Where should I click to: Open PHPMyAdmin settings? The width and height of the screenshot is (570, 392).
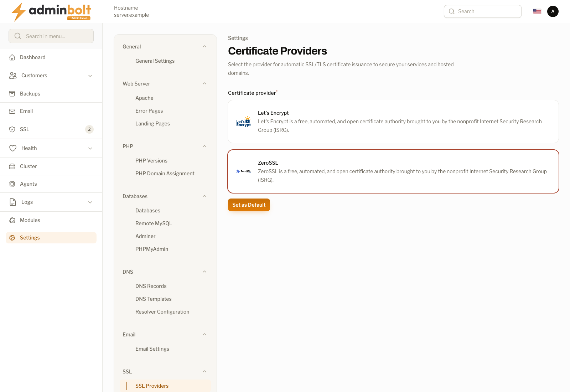click(x=152, y=249)
